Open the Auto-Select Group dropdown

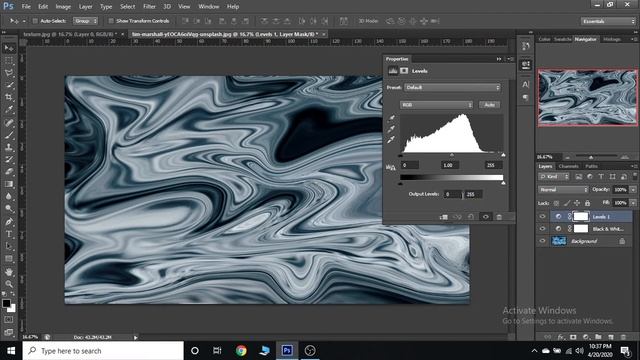point(85,21)
